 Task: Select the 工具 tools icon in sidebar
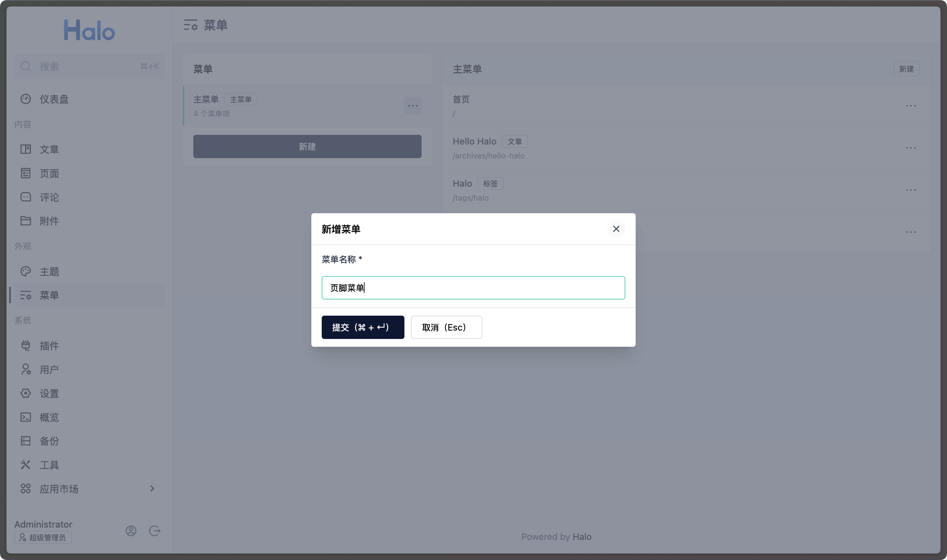tap(26, 464)
